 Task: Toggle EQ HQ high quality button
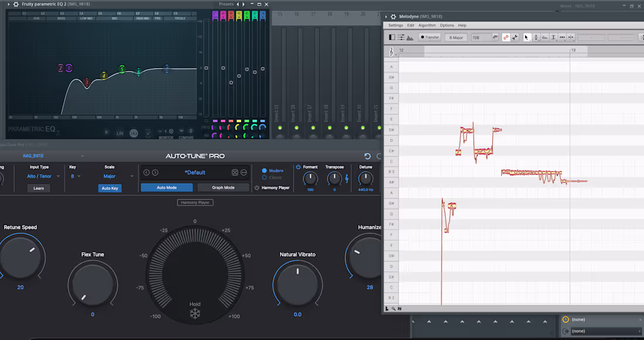tap(133, 133)
